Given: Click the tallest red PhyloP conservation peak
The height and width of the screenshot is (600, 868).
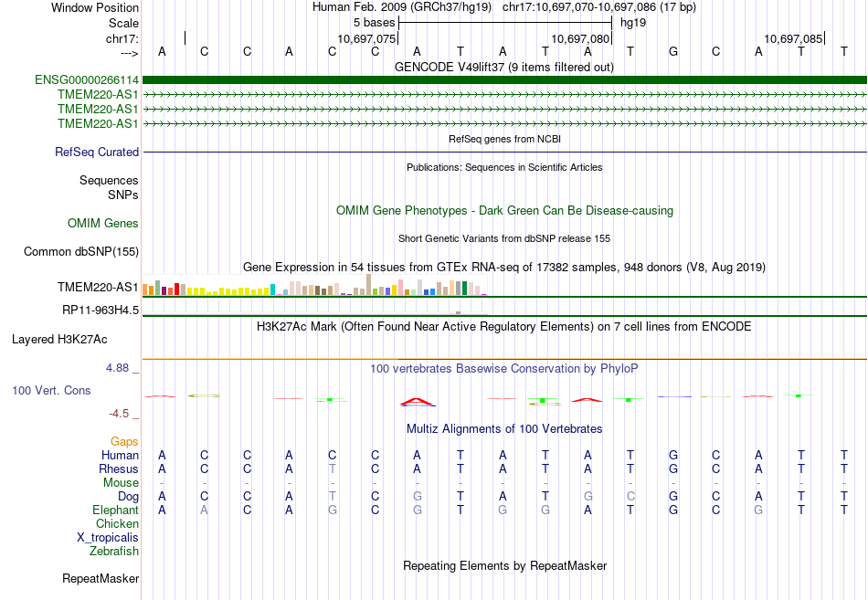Looking at the screenshot, I should pyautogui.click(x=418, y=401).
